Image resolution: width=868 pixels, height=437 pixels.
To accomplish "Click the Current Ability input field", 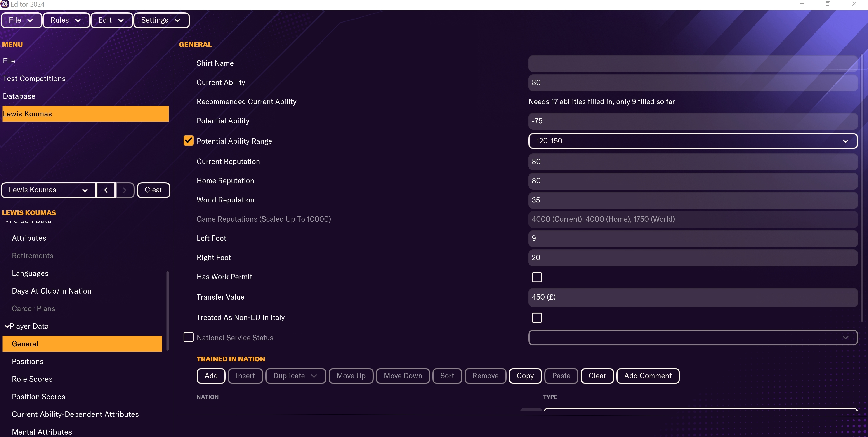I will click(x=693, y=82).
